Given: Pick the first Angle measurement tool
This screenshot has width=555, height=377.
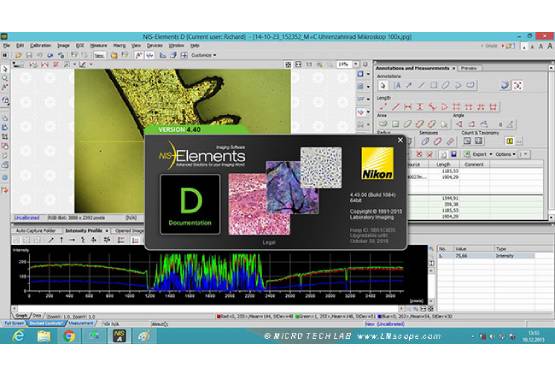Looking at the screenshot, I should pos(459,124).
